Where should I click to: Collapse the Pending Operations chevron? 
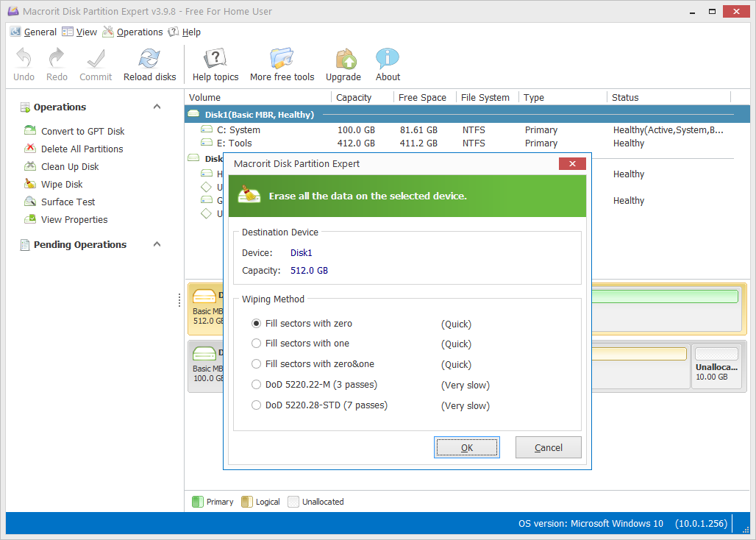pos(157,244)
